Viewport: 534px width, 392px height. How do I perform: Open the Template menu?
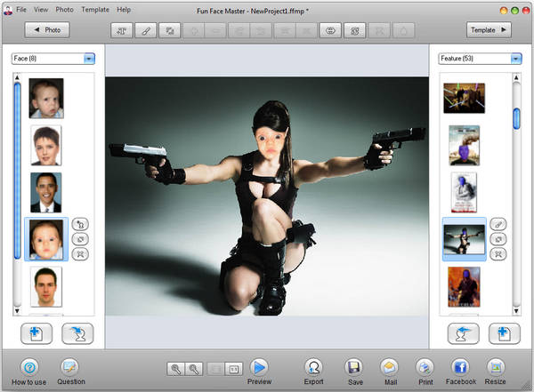tap(95, 9)
